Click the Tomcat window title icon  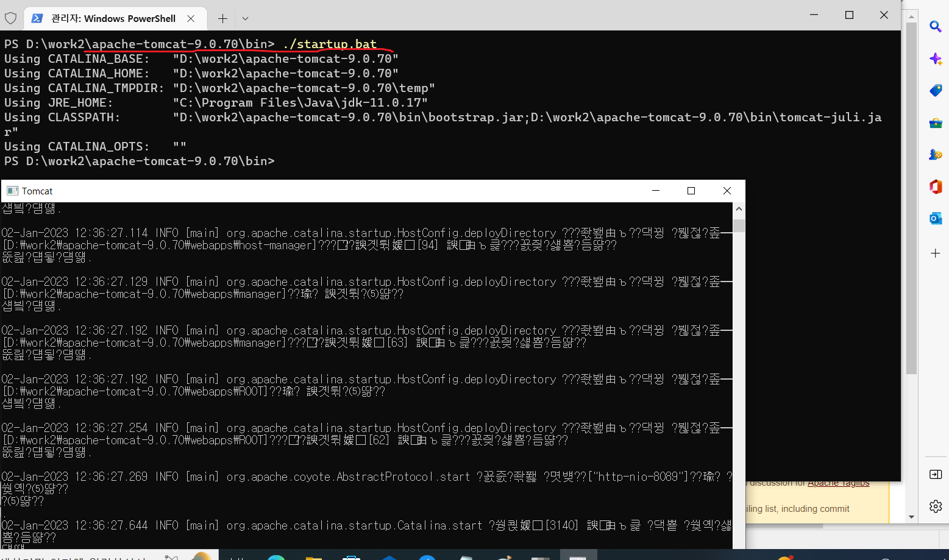[x=12, y=191]
